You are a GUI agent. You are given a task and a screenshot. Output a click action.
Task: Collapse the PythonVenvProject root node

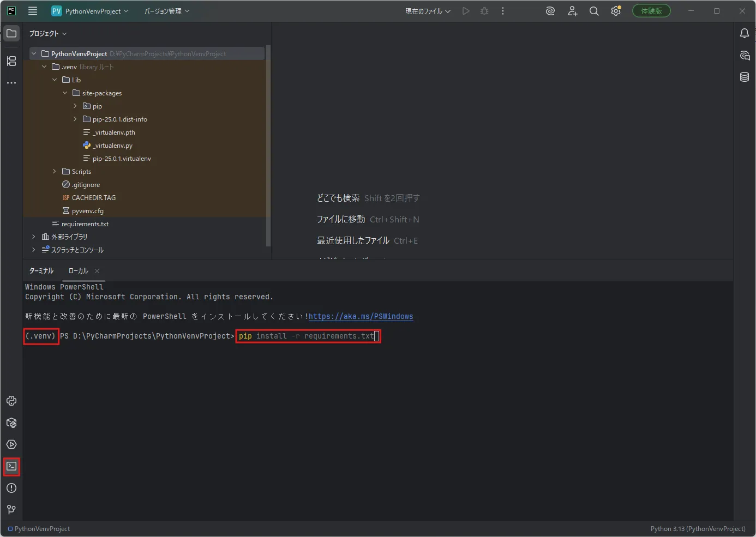tap(34, 53)
